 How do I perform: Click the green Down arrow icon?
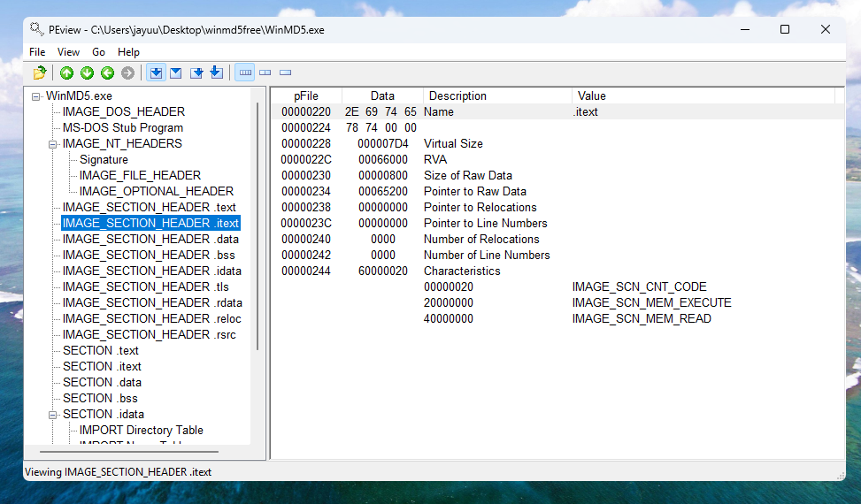click(88, 73)
